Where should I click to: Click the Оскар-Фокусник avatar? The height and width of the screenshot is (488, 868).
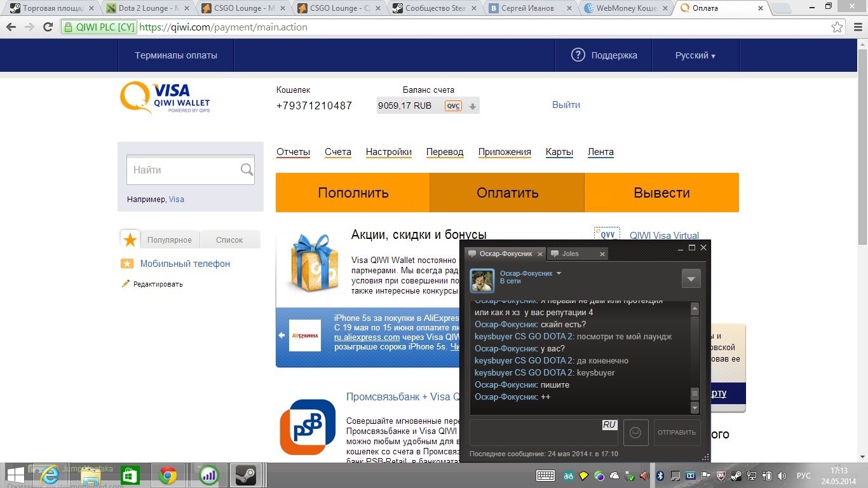(482, 280)
